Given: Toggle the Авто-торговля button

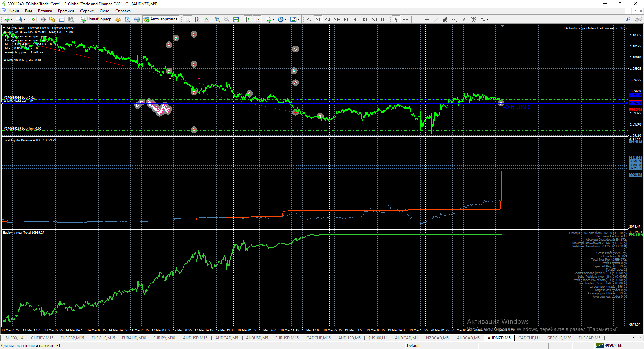Looking at the screenshot, I should (x=161, y=19).
